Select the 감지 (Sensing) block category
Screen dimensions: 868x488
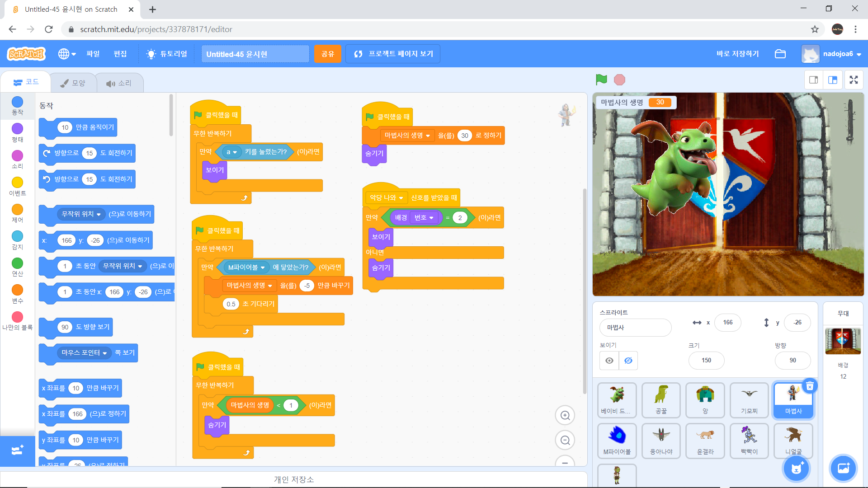tap(17, 240)
